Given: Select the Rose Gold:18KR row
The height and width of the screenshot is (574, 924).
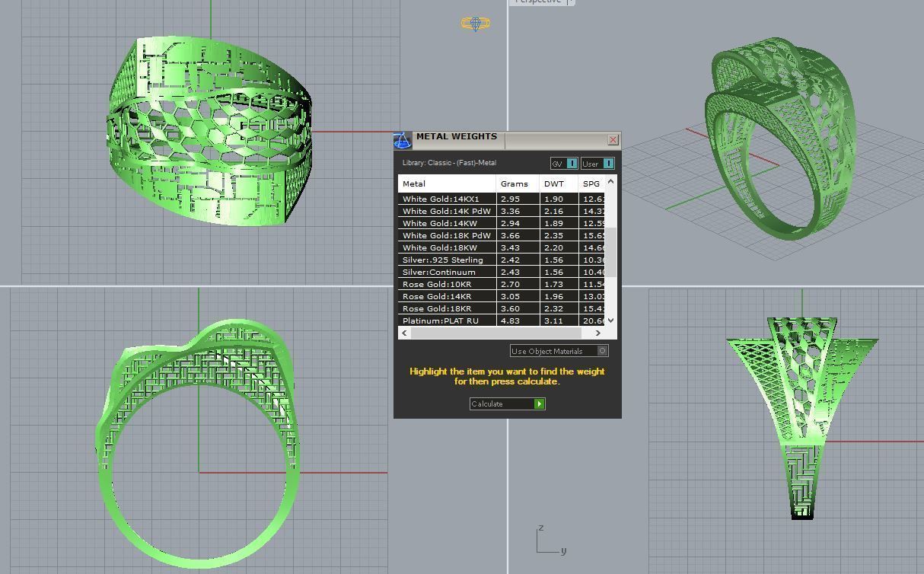Looking at the screenshot, I should [502, 308].
